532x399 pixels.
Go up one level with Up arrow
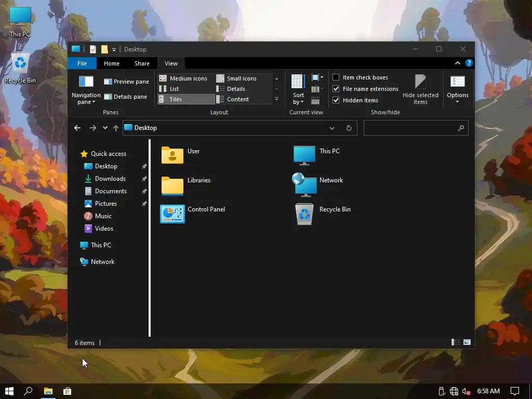pyautogui.click(x=116, y=128)
